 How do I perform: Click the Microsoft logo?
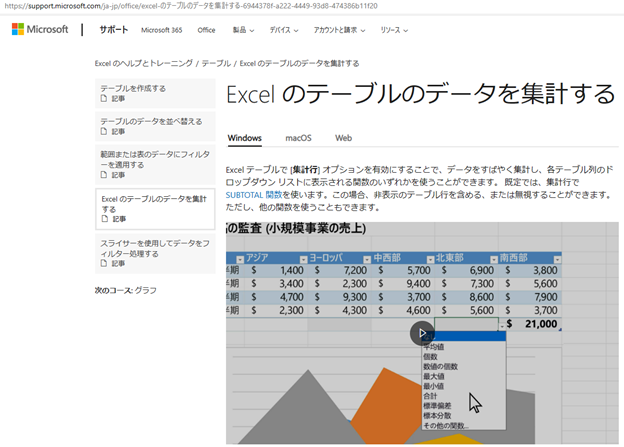(x=40, y=29)
